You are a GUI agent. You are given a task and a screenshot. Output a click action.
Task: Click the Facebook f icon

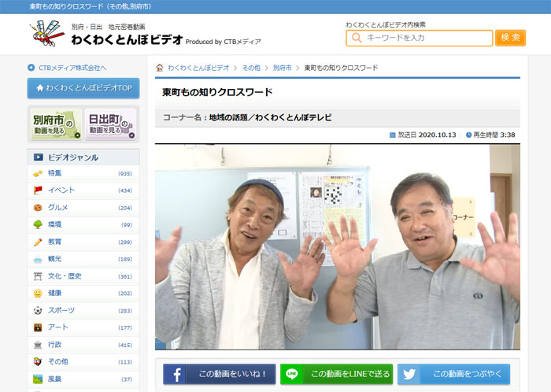click(177, 375)
